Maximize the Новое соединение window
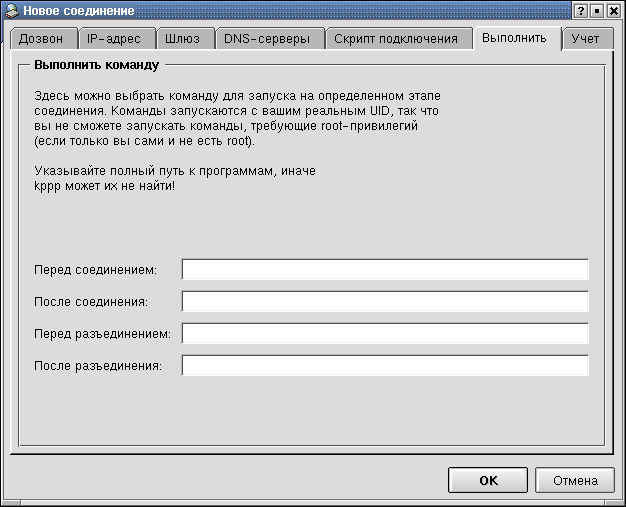 tap(597, 10)
